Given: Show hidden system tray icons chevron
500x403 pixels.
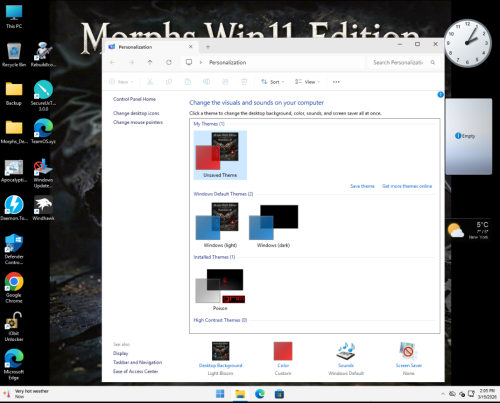Looking at the screenshot, I should 443,394.
